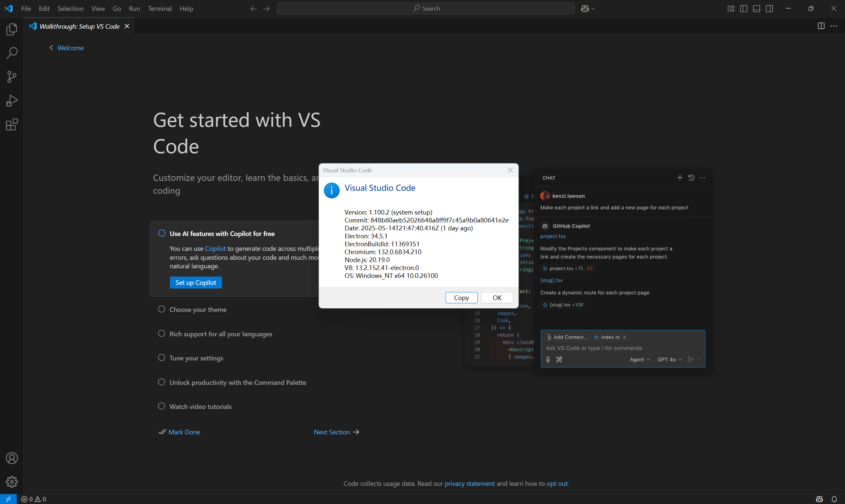Select Rich support for languages step radio

(162, 333)
